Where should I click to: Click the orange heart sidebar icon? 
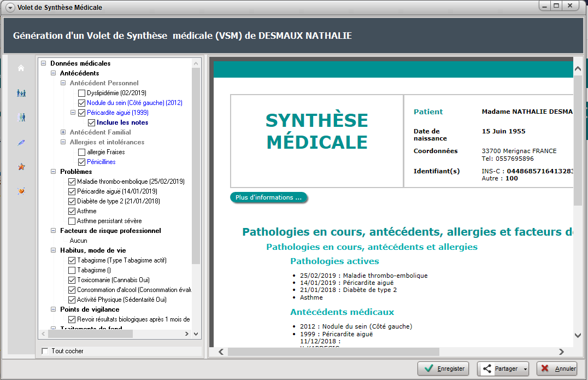(x=21, y=191)
